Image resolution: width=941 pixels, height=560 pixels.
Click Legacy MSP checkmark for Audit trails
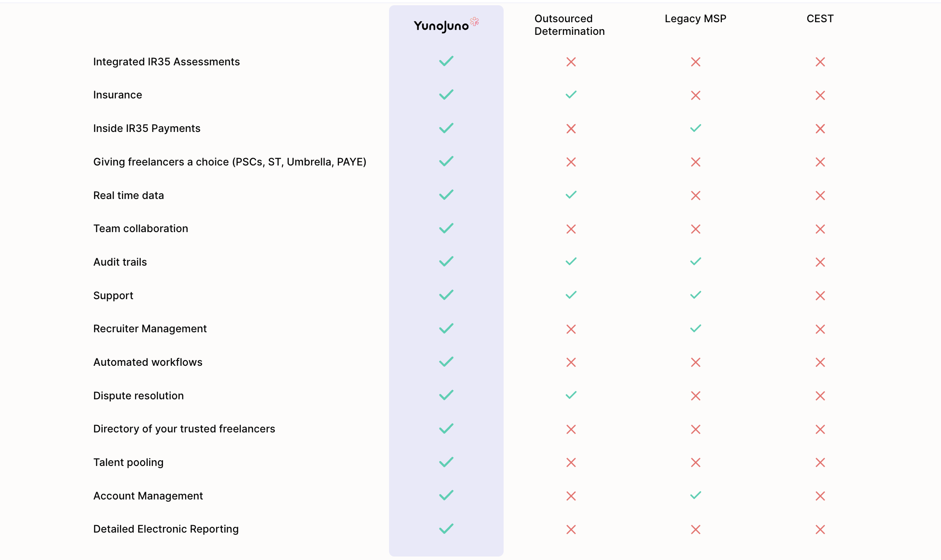point(695,262)
